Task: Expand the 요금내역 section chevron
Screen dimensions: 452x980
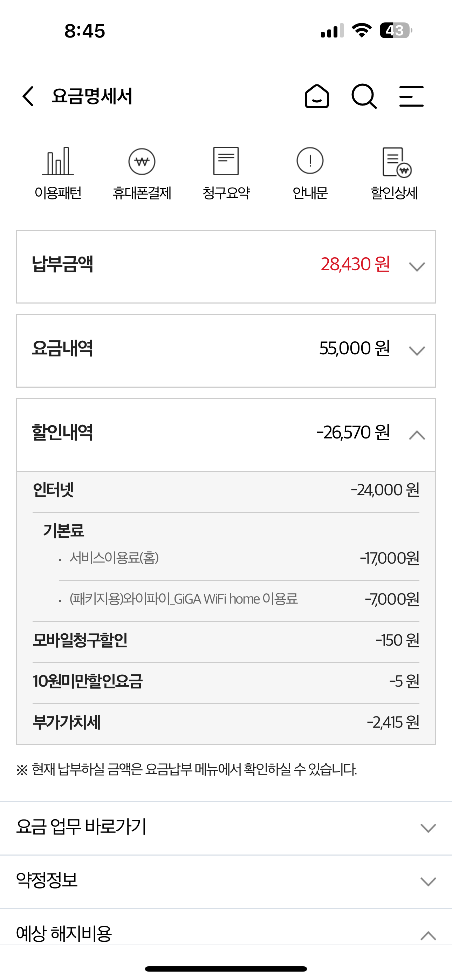Action: coord(417,351)
